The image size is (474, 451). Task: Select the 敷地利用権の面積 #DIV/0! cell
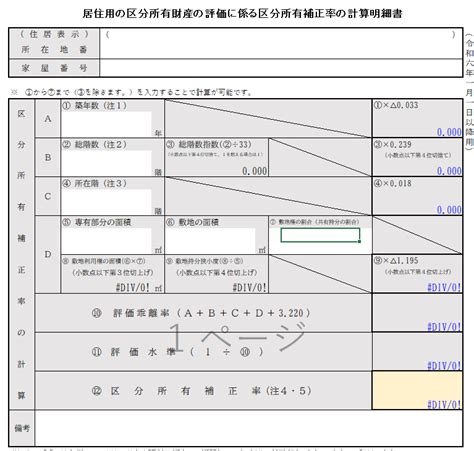[x=113, y=274]
